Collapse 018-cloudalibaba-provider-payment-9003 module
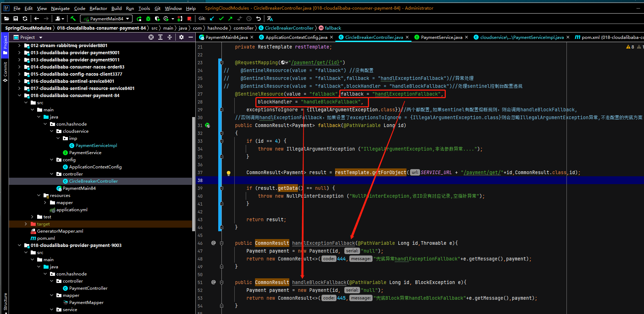This screenshot has height=314, width=644. 19,245
